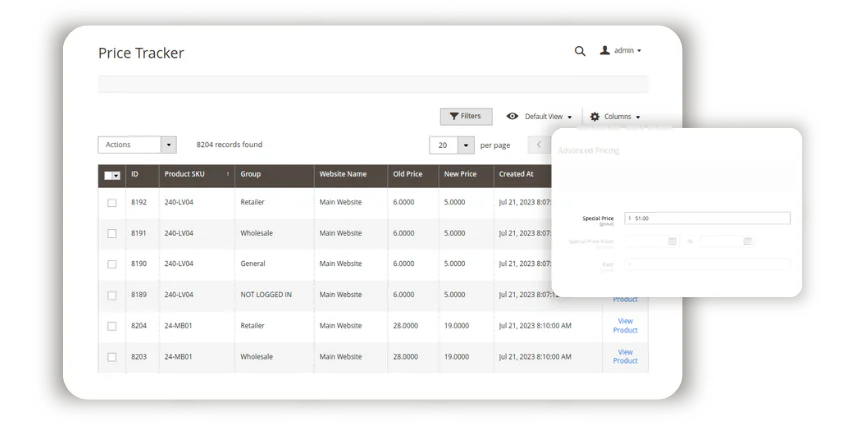Screen dimensions: 853x425
Task: Open the 20 per page selector arrow
Action: coord(466,145)
